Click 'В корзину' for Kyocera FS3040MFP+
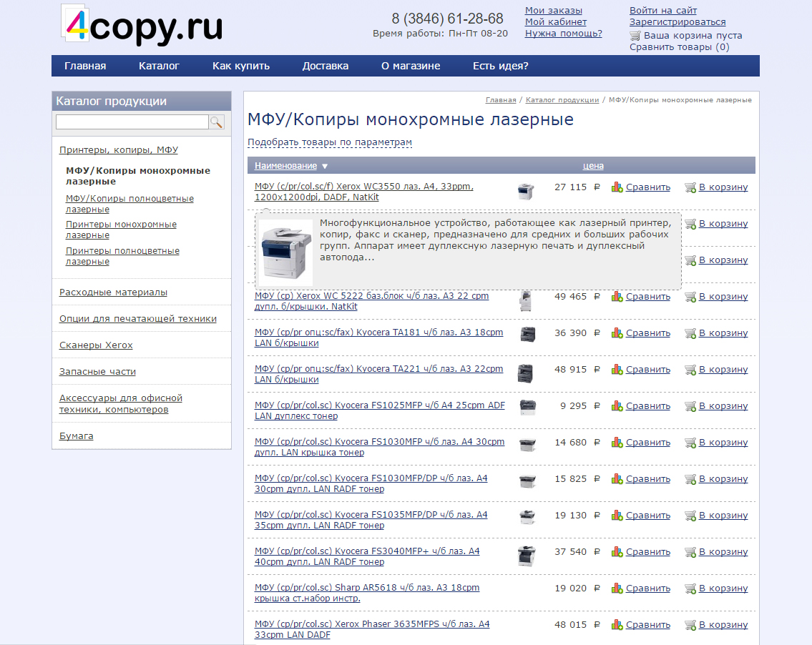The width and height of the screenshot is (812, 645). (x=723, y=552)
